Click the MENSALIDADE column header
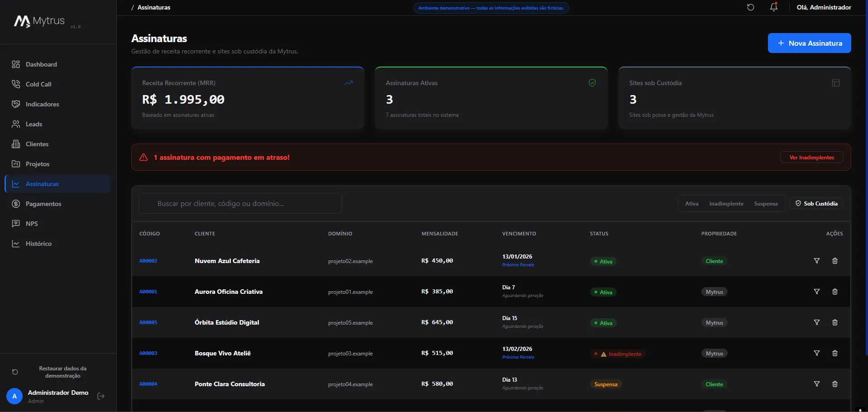The width and height of the screenshot is (868, 412). click(x=440, y=234)
